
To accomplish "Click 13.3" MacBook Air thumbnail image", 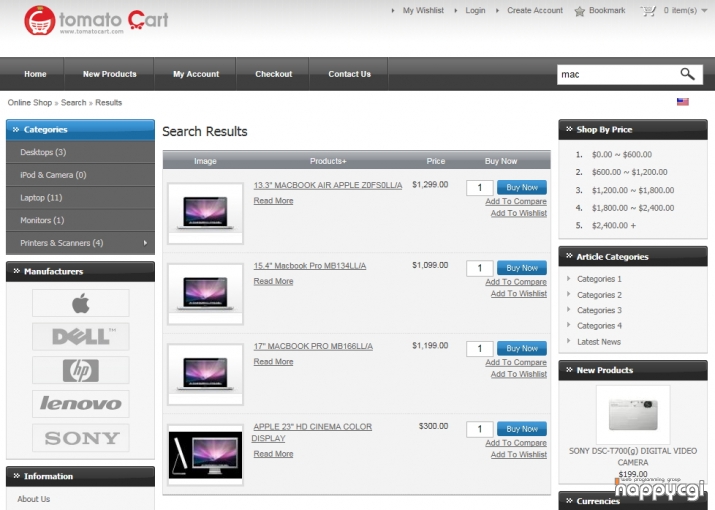I will [205, 213].
